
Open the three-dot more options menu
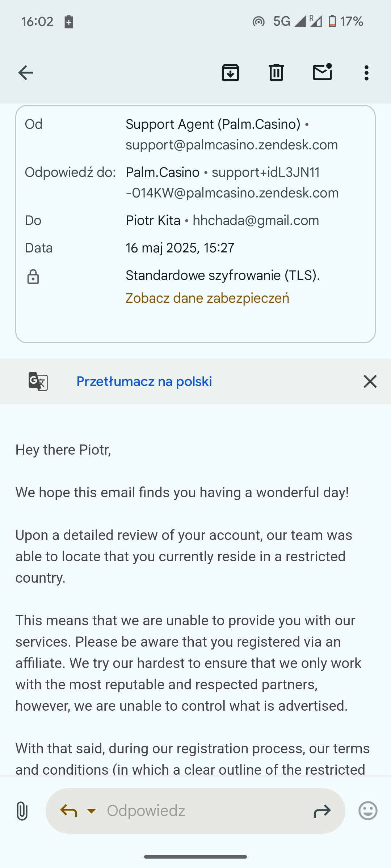pyautogui.click(x=366, y=73)
